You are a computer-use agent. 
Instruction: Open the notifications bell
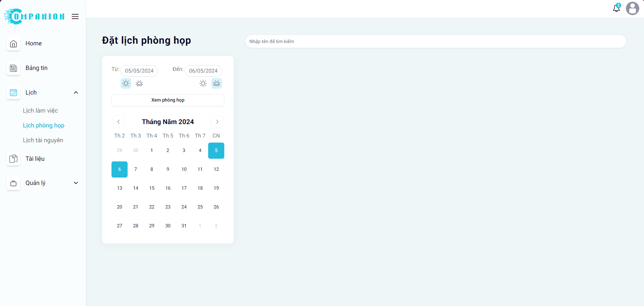(616, 8)
